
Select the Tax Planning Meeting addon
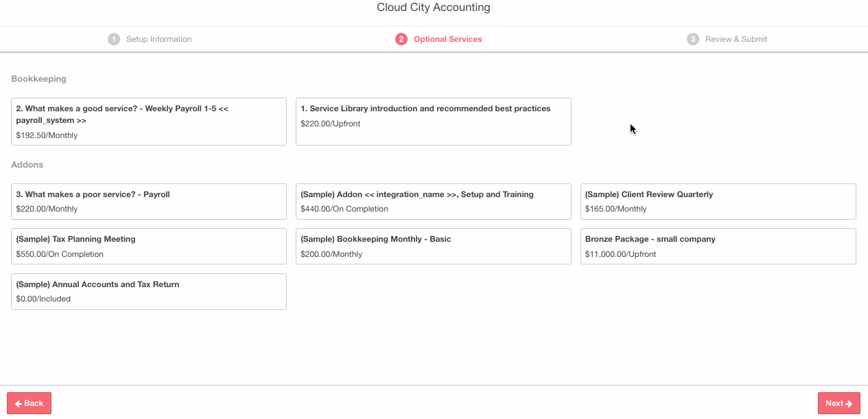149,246
